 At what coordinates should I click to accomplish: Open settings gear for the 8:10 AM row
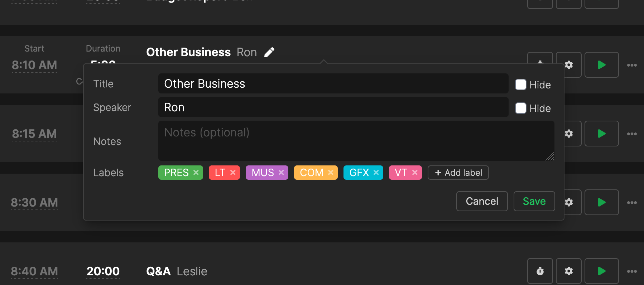(569, 65)
